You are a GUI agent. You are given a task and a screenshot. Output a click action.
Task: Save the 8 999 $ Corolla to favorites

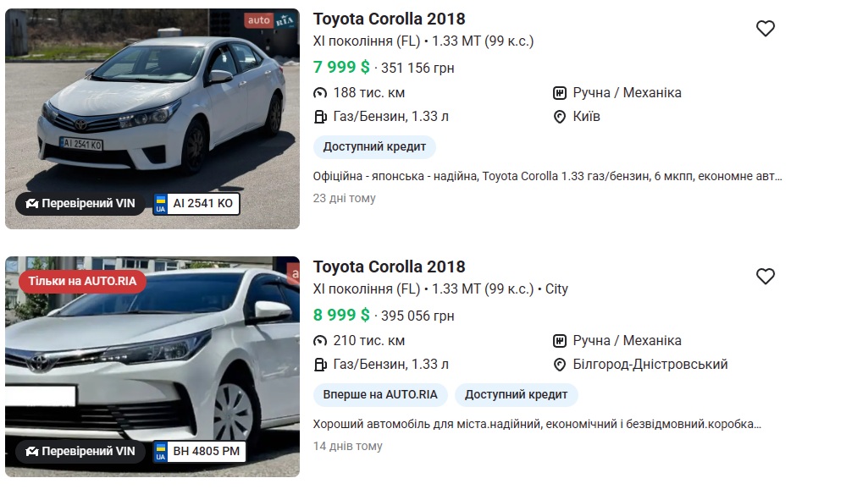pyautogui.click(x=766, y=277)
